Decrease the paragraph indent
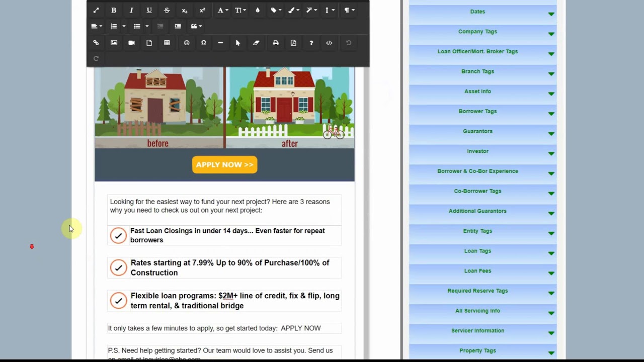 pyautogui.click(x=160, y=26)
